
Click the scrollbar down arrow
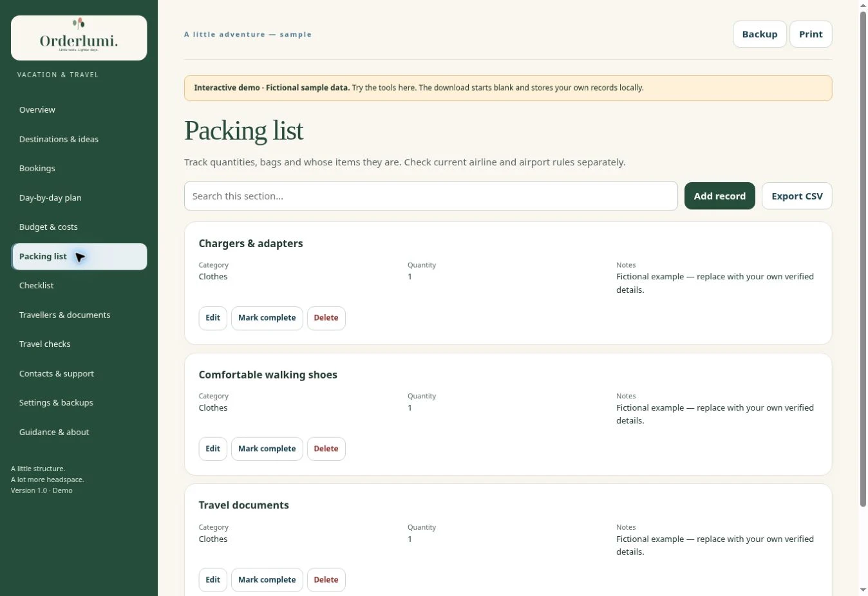coord(863,590)
